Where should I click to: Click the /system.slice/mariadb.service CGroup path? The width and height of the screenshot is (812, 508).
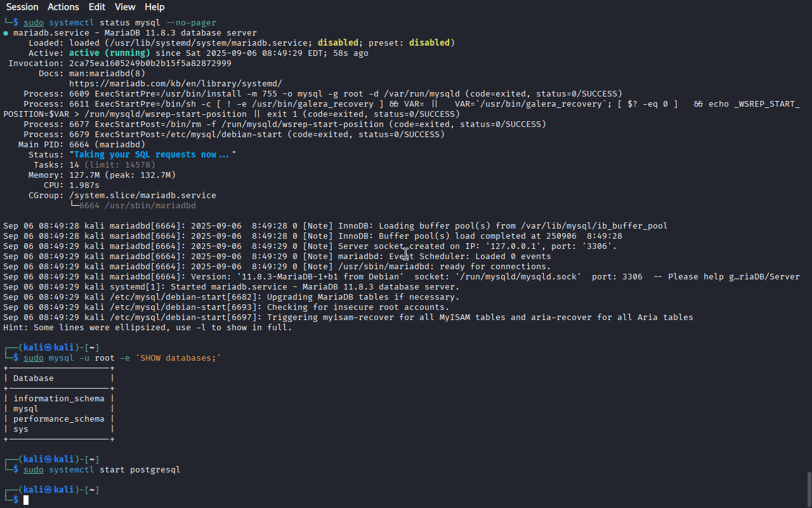(143, 196)
